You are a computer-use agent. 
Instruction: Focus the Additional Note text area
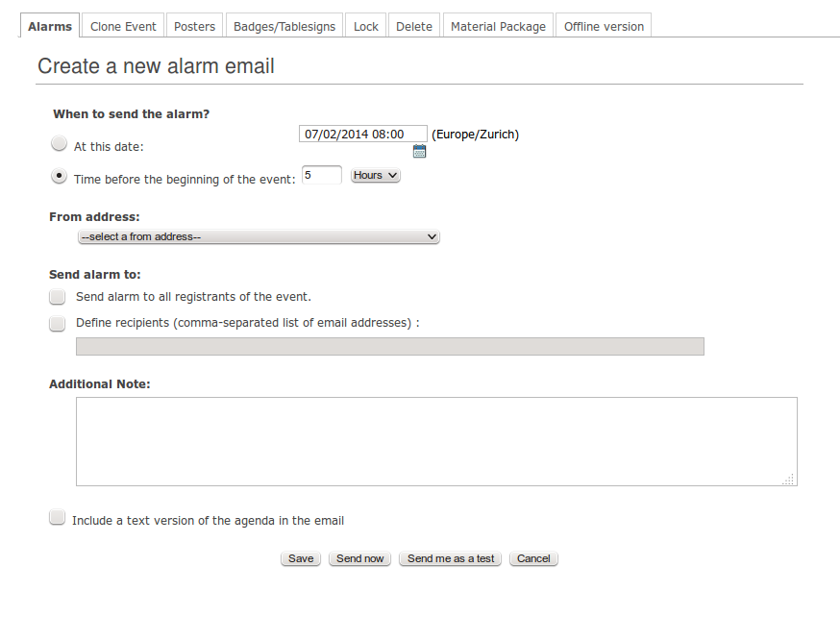pyautogui.click(x=436, y=441)
